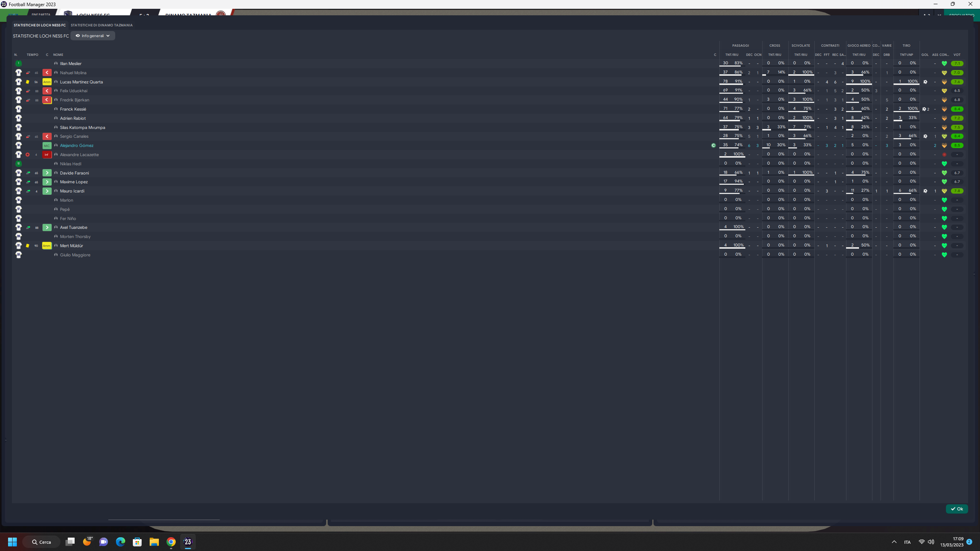Click the 8.5 rating badge for Alejandro Gómez

click(957, 145)
